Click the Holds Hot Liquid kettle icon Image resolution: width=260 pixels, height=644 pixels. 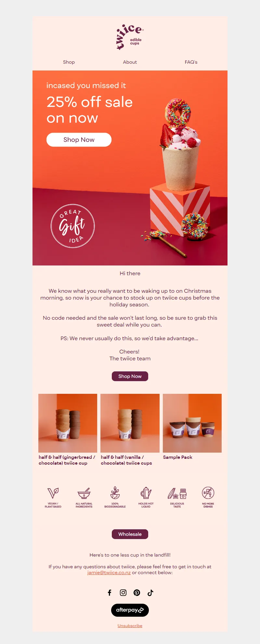(146, 493)
